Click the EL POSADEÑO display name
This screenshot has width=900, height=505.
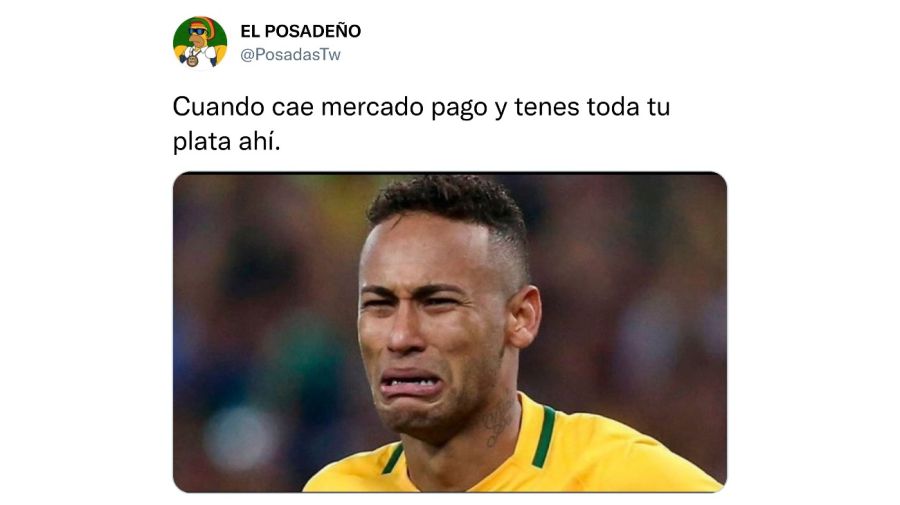300,31
